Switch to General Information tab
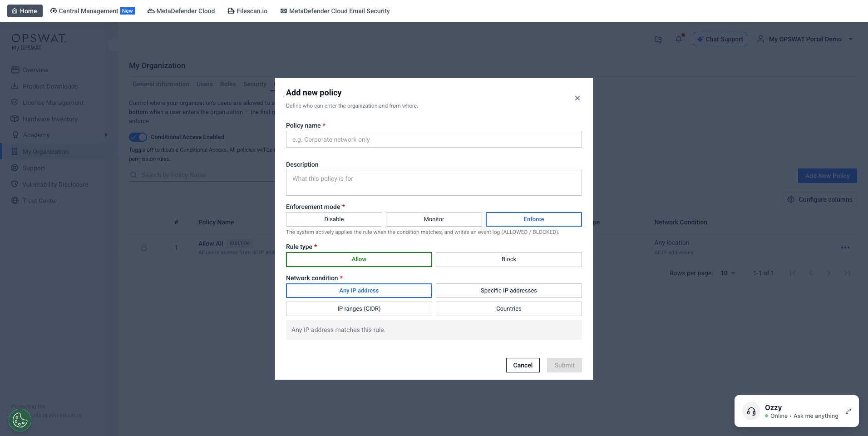 tap(161, 84)
